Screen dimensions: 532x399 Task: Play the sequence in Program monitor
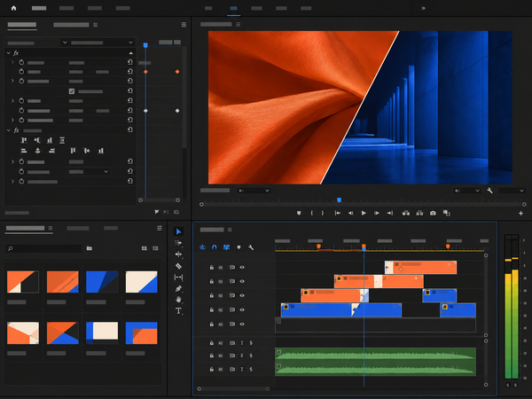click(x=364, y=213)
